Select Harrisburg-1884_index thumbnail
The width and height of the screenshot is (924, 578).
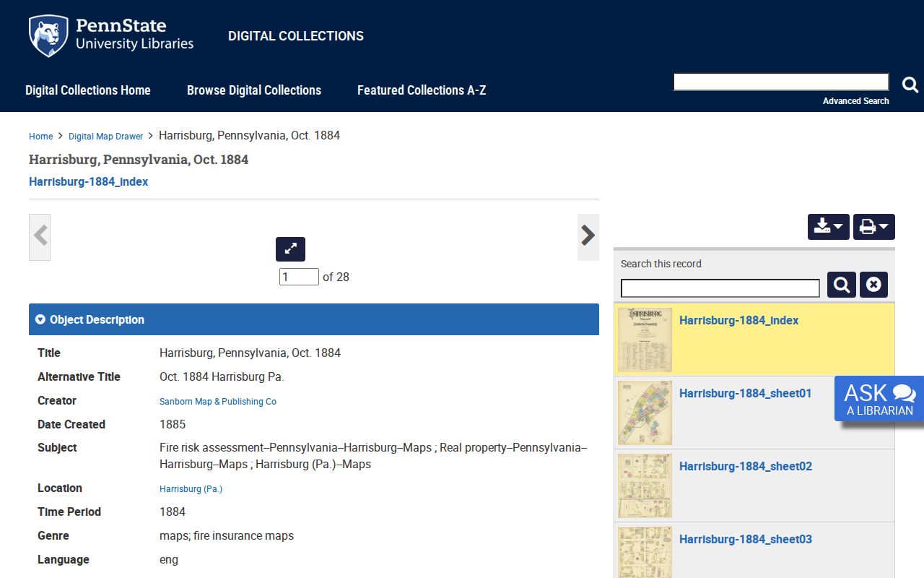pos(645,340)
